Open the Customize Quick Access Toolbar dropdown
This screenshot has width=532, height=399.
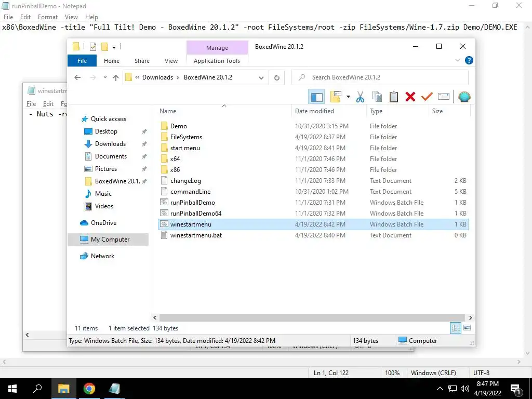114,47
